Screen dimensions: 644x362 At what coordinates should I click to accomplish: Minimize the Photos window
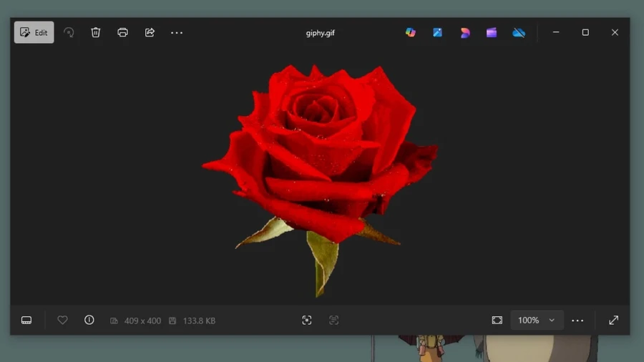(556, 32)
